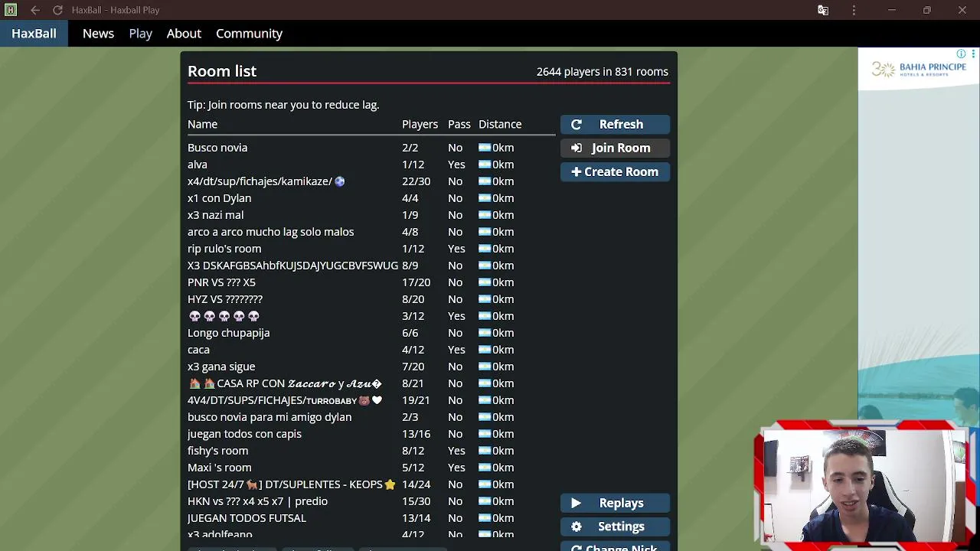Select the 4V4/DT/SUPS/FICHAJES/TURBOBABY room
980x551 pixels.
point(371,400)
